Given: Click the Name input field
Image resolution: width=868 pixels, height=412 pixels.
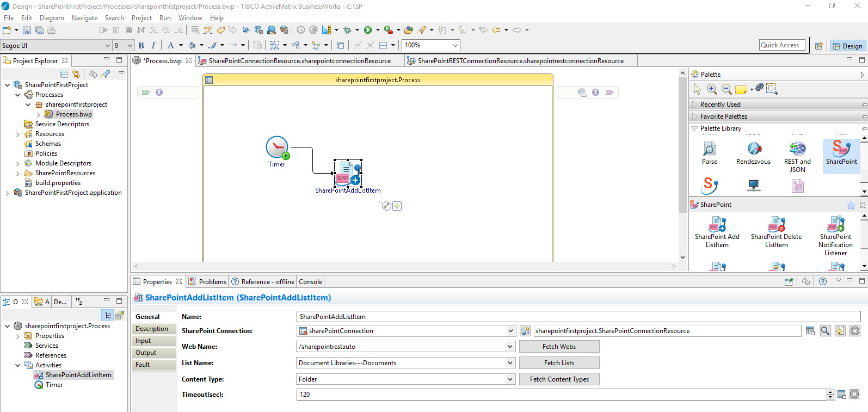Looking at the screenshot, I should tap(578, 316).
